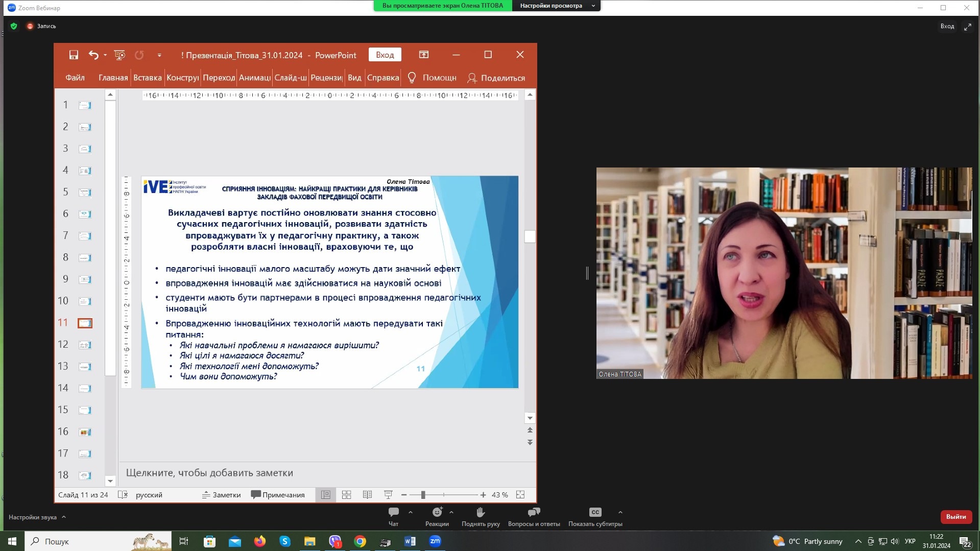Open Word from the Windows taskbar
Viewport: 980px width, 551px height.
410,541
